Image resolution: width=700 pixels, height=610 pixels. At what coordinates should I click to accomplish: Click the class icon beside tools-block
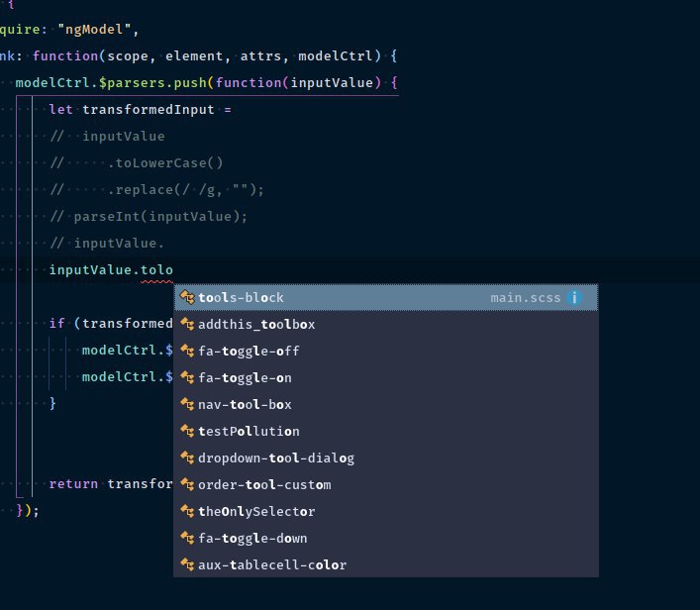(x=187, y=297)
